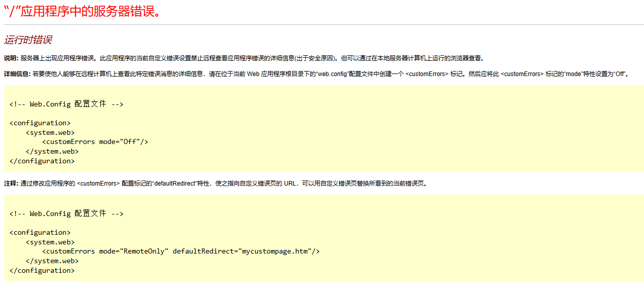
Task: Click opening <configuration> tag in second code block
Action: (40, 232)
